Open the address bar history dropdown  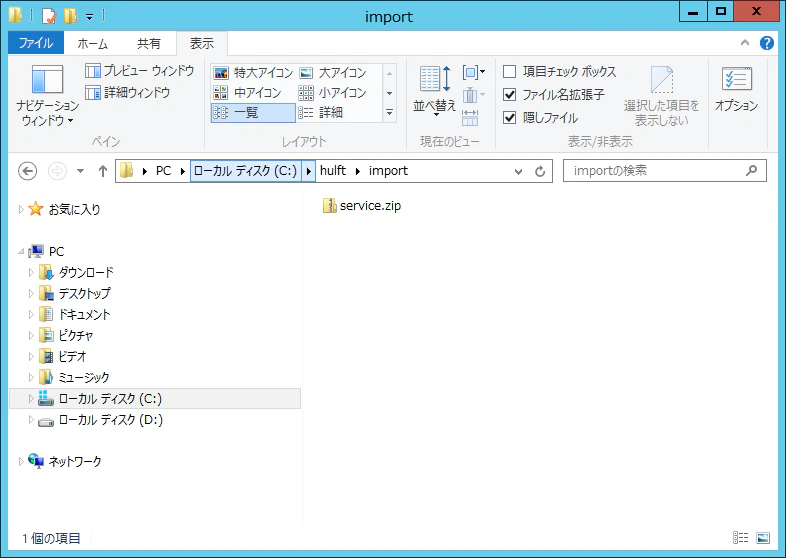pos(518,171)
